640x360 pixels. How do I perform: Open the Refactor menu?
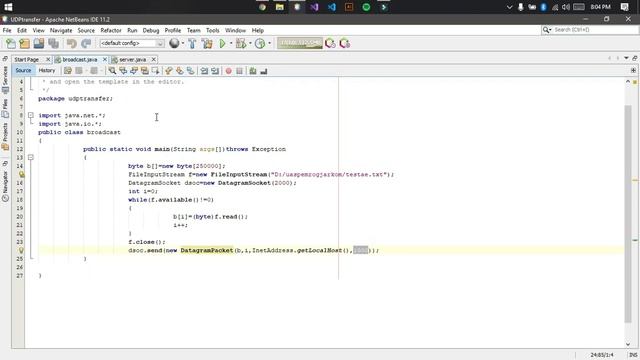111,30
